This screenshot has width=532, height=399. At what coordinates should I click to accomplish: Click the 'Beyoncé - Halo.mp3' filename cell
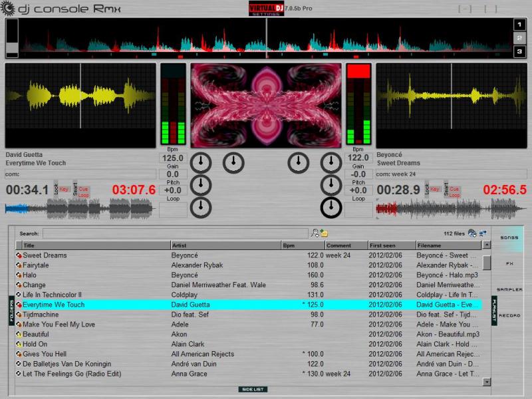pyautogui.click(x=447, y=275)
